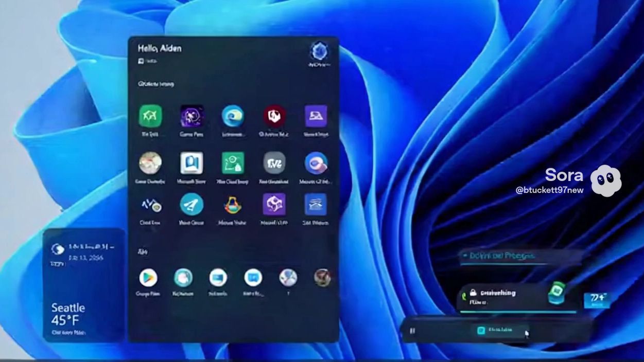Click the teal button in bottom bar
The height and width of the screenshot is (362, 644).
click(500, 330)
